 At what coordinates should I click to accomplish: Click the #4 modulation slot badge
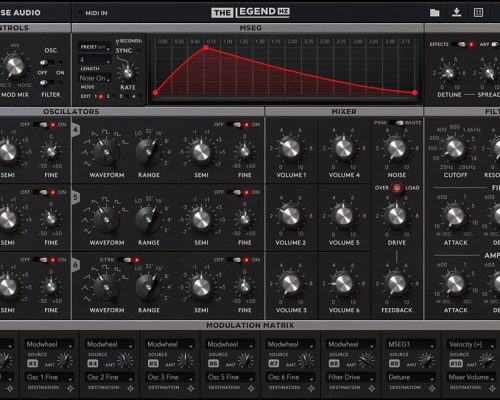point(93,363)
